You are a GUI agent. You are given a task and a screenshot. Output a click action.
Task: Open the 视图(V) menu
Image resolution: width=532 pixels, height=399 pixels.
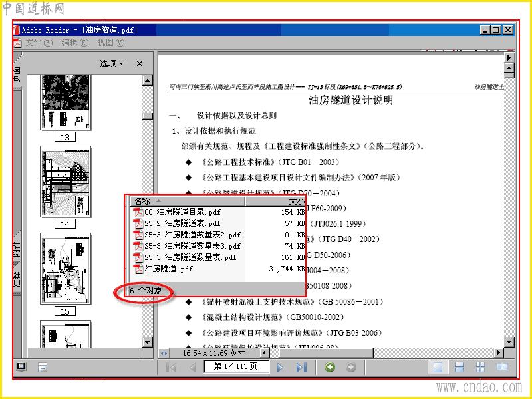pyautogui.click(x=110, y=43)
